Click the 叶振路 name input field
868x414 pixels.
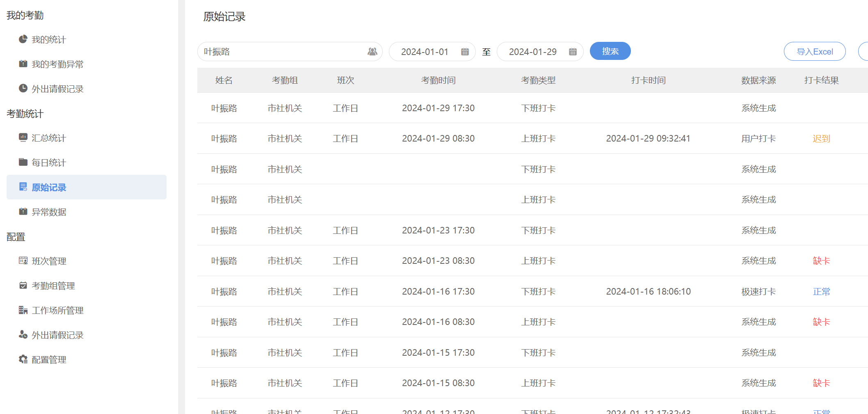[283, 52]
